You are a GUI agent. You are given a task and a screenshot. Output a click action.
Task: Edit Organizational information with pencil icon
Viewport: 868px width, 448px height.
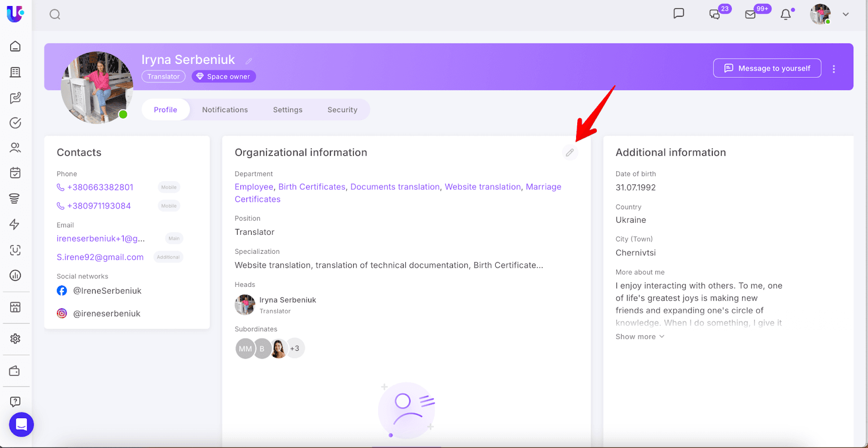570,153
